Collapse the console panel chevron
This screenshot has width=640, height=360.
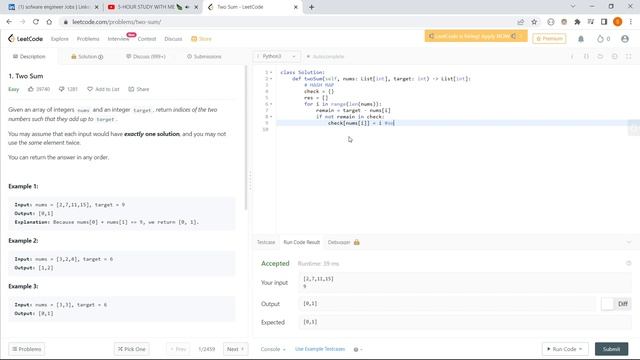point(629,242)
